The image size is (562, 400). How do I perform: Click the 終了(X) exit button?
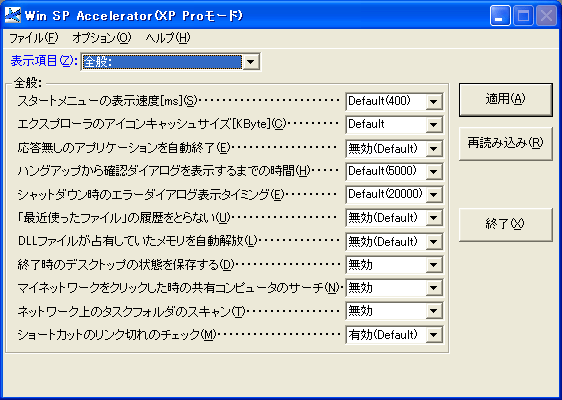click(506, 225)
